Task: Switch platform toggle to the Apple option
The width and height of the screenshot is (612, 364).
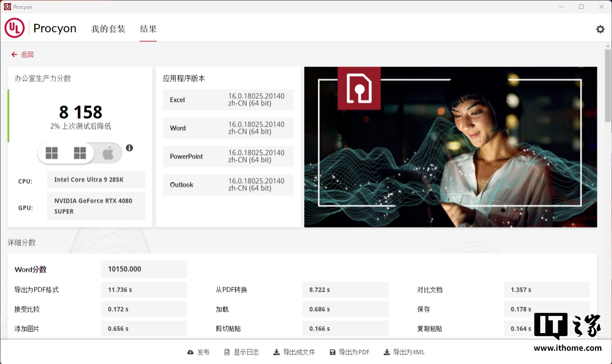Action: [108, 153]
